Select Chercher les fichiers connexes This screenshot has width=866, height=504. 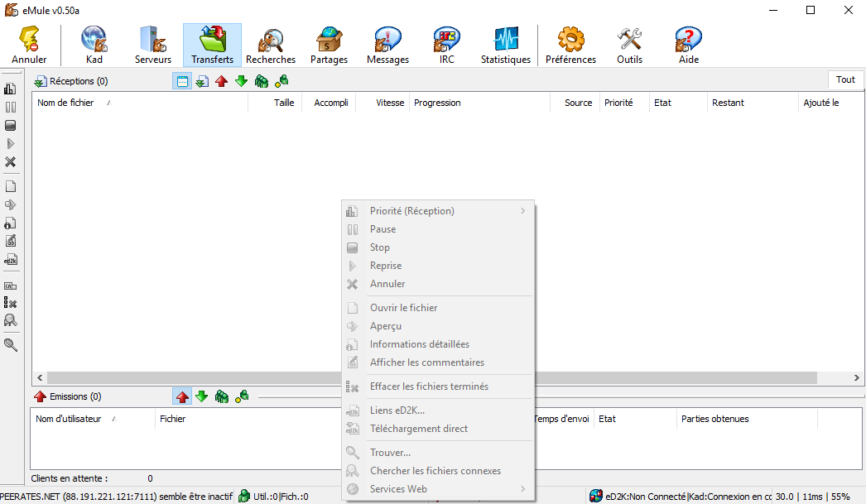pos(438,471)
